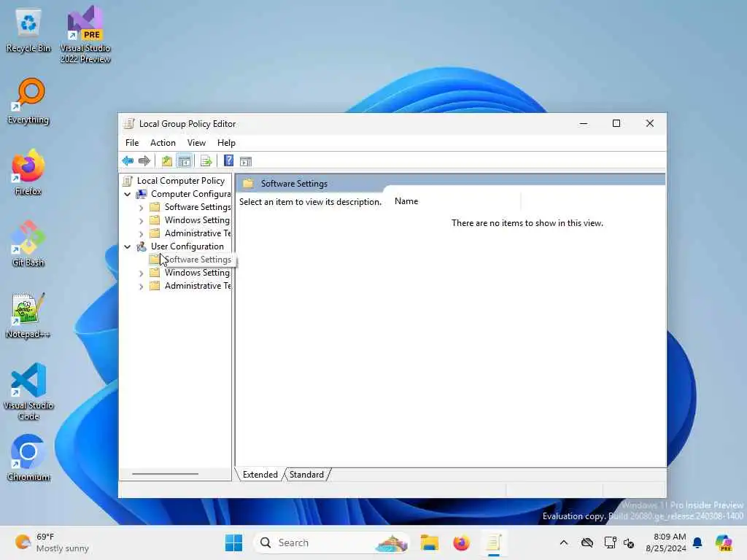Switch to the Extended tab
Image resolution: width=747 pixels, height=560 pixels.
(260, 474)
